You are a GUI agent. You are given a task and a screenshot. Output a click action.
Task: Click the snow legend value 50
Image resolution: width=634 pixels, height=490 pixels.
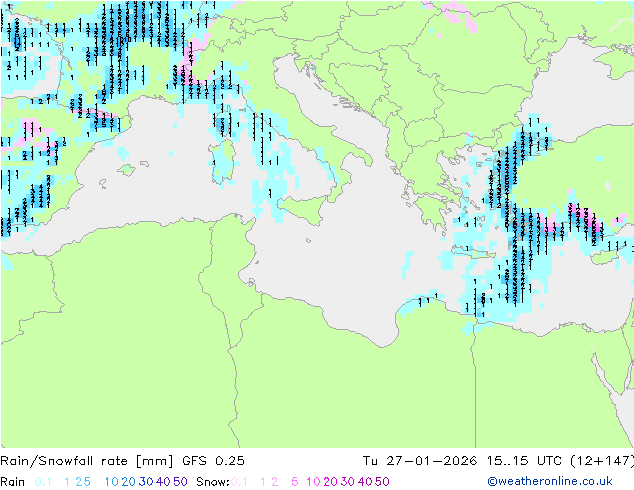382,482
